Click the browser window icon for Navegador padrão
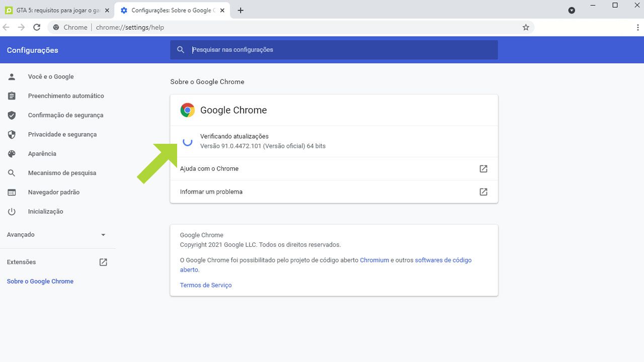Viewport: 644px width, 362px height. pos(12,192)
